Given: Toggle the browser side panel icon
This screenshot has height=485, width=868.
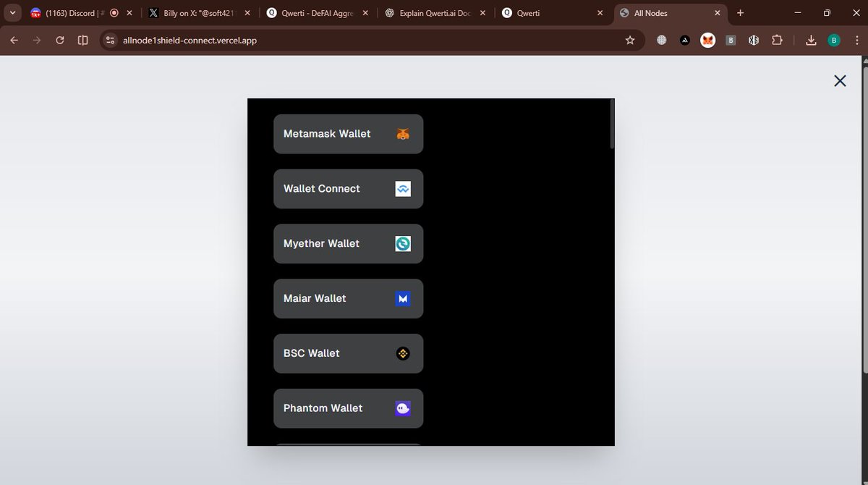Looking at the screenshot, I should coord(83,41).
